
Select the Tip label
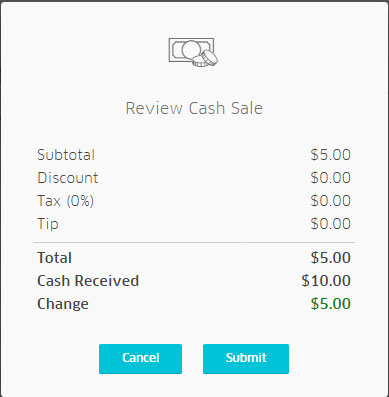48,224
